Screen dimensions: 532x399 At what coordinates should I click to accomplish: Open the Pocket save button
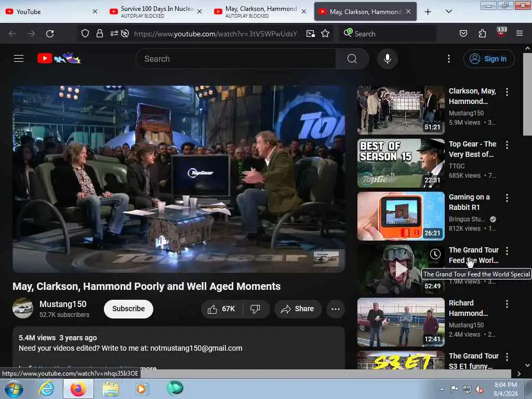click(463, 34)
